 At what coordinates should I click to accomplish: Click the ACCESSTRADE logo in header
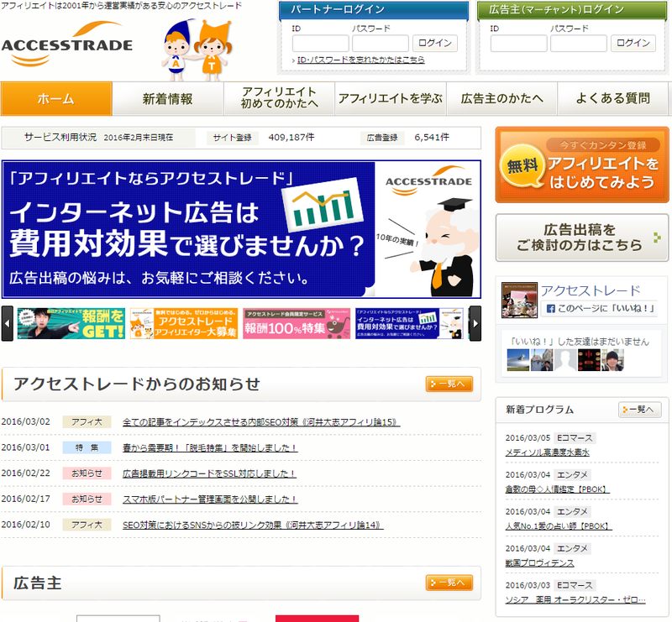(67, 44)
